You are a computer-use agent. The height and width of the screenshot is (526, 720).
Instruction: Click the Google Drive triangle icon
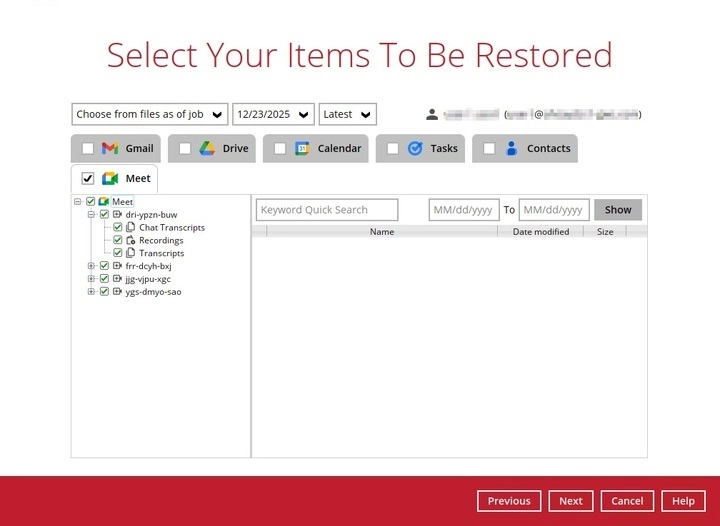[207, 148]
